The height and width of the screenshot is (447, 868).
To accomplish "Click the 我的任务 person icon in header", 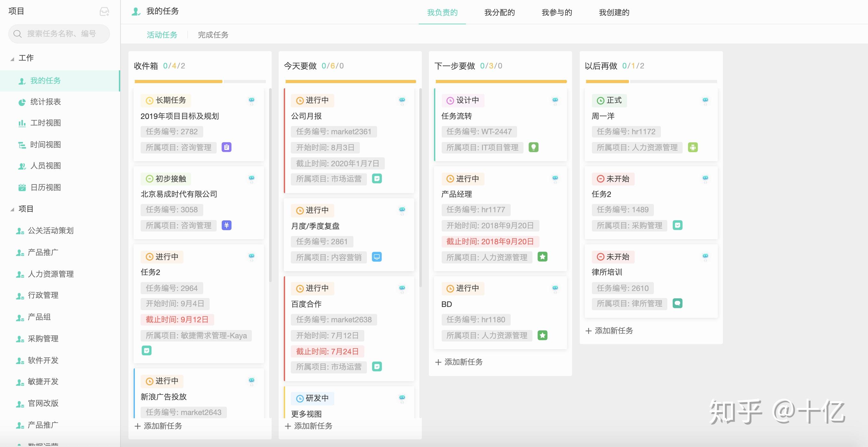I will 136,12.
